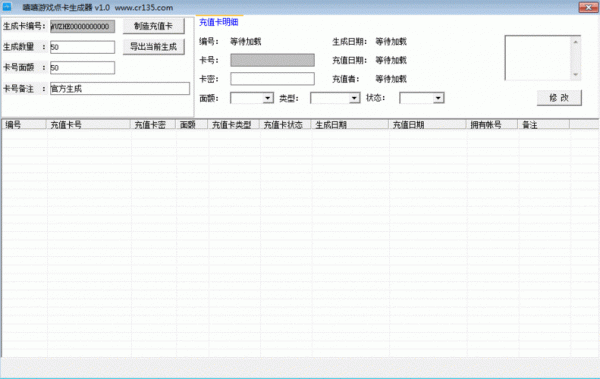
Task: Close the window with red X button
Action: [x=589, y=7]
